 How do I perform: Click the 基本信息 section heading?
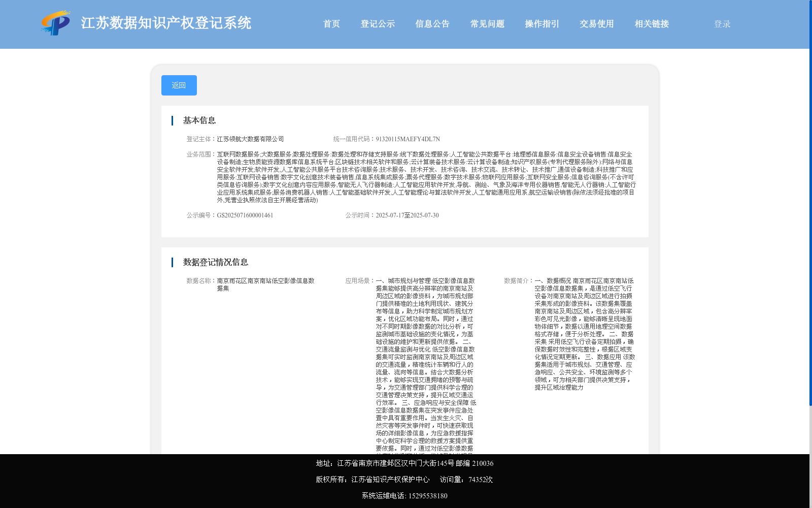click(199, 120)
